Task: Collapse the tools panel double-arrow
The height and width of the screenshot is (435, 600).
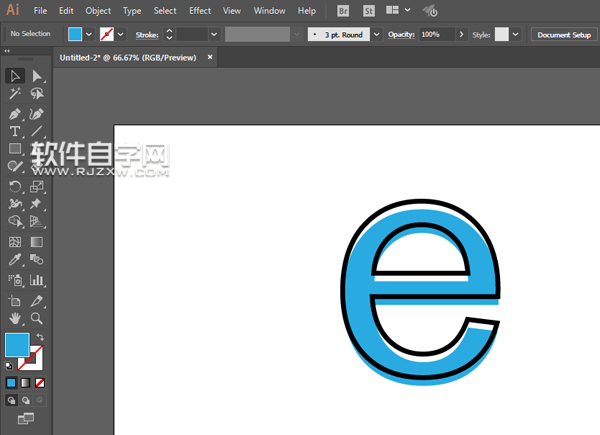Action: point(7,51)
